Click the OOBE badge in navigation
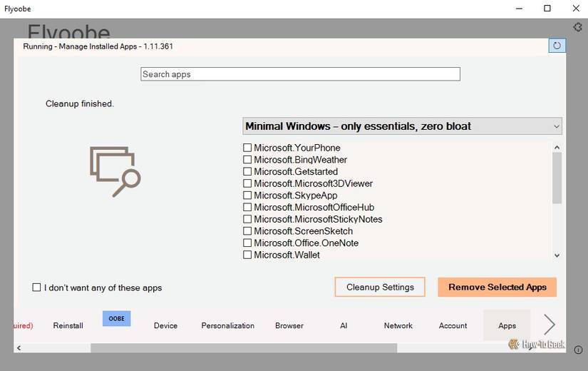Viewport: 588px width, 371px height. (117, 319)
